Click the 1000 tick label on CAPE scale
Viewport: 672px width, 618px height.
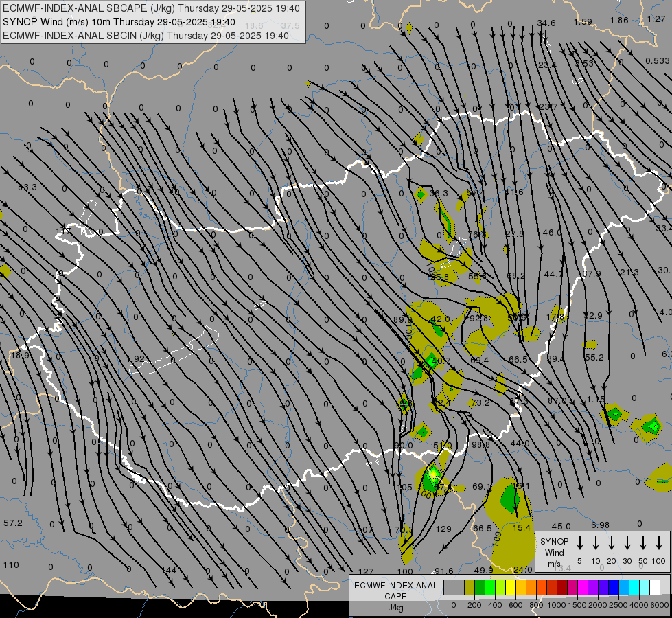pos(556,605)
